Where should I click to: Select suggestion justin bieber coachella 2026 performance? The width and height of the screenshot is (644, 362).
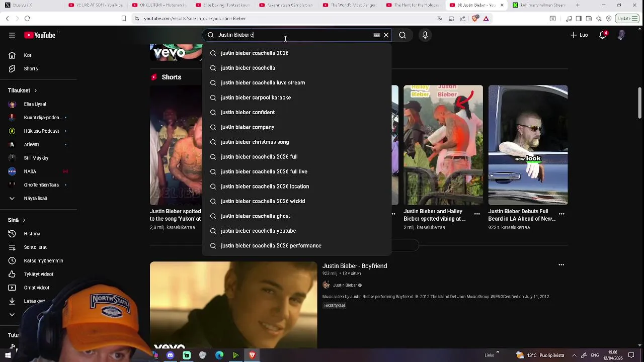[297, 246]
